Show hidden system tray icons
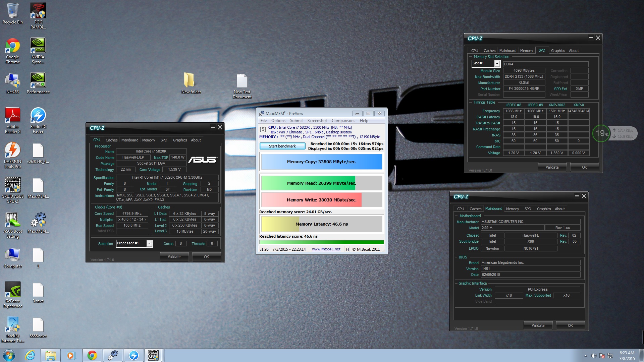The height and width of the screenshot is (362, 644). pos(586,356)
